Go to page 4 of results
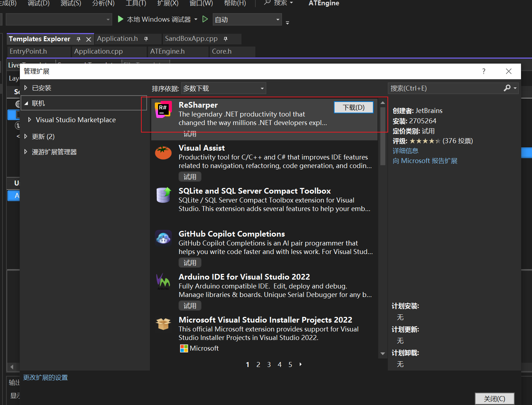Viewport: 532px width, 405px height. click(279, 364)
